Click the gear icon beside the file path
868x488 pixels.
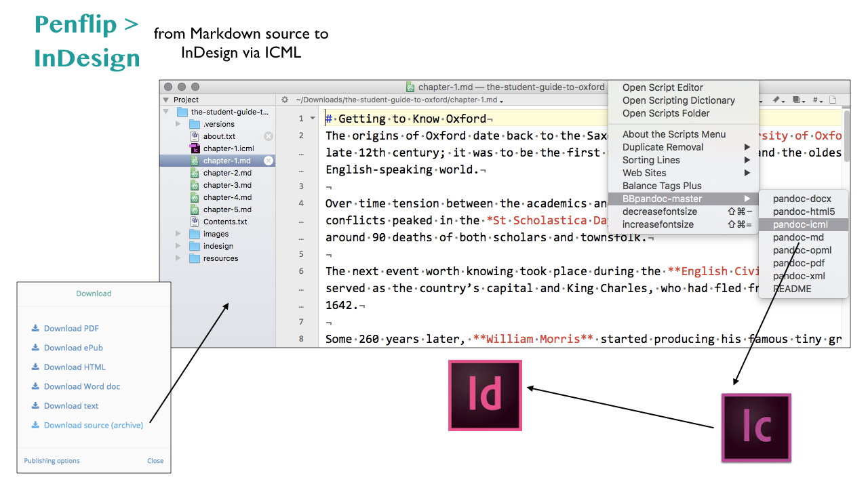[285, 100]
